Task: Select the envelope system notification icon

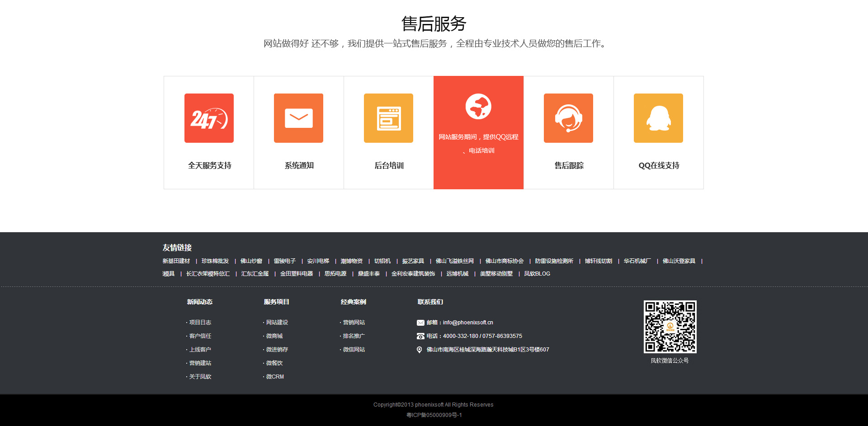Action: [x=298, y=118]
